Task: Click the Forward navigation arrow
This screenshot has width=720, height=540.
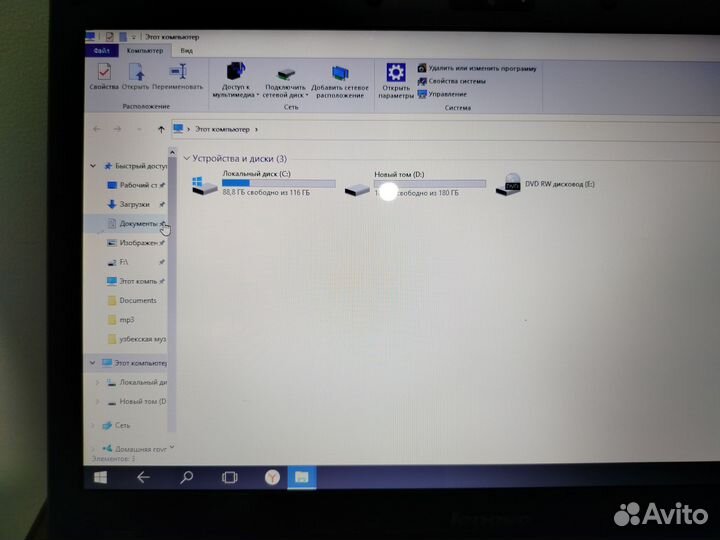Action: click(118, 129)
